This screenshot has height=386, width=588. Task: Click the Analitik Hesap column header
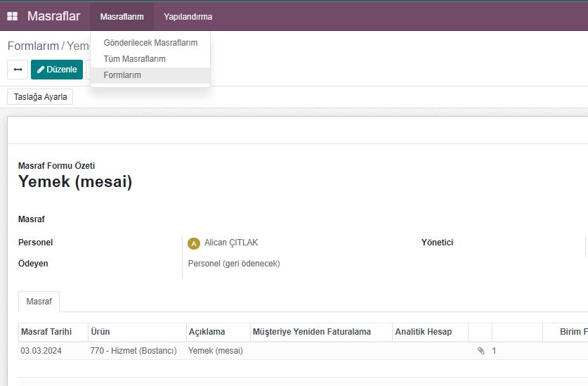coord(423,332)
